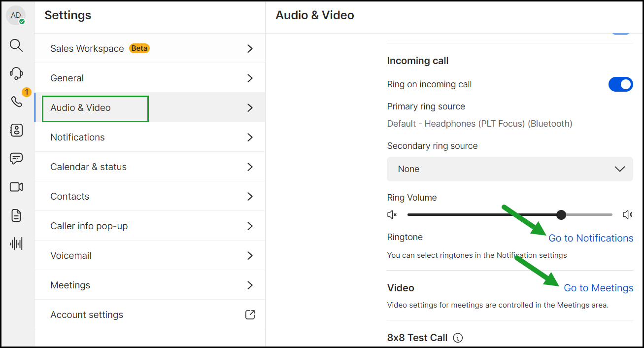Open the contacts directory sidebar icon
This screenshot has height=348, width=644.
pos(16,130)
